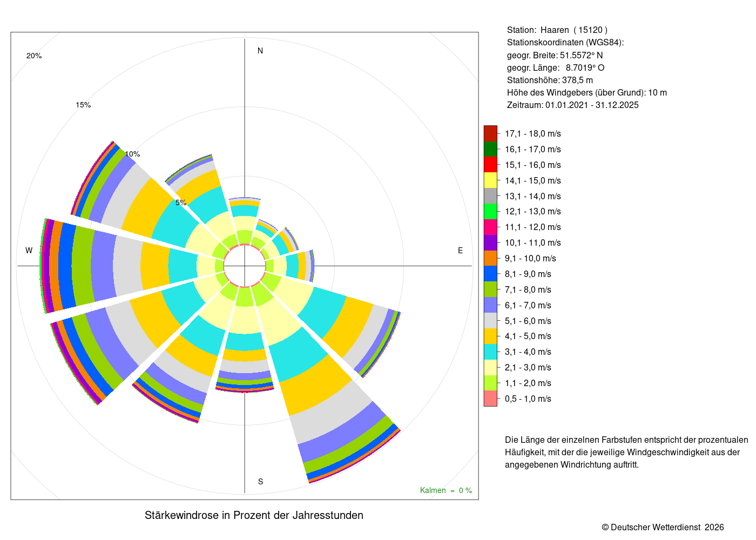
Task: Select the 'geogr. Länge: 8.7019° O' text
Action: pos(556,67)
